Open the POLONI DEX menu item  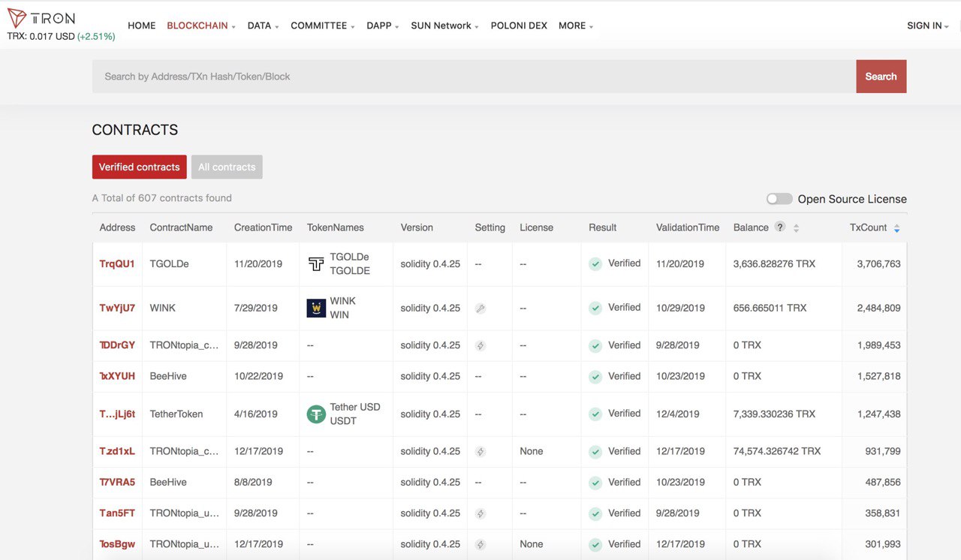coord(519,26)
